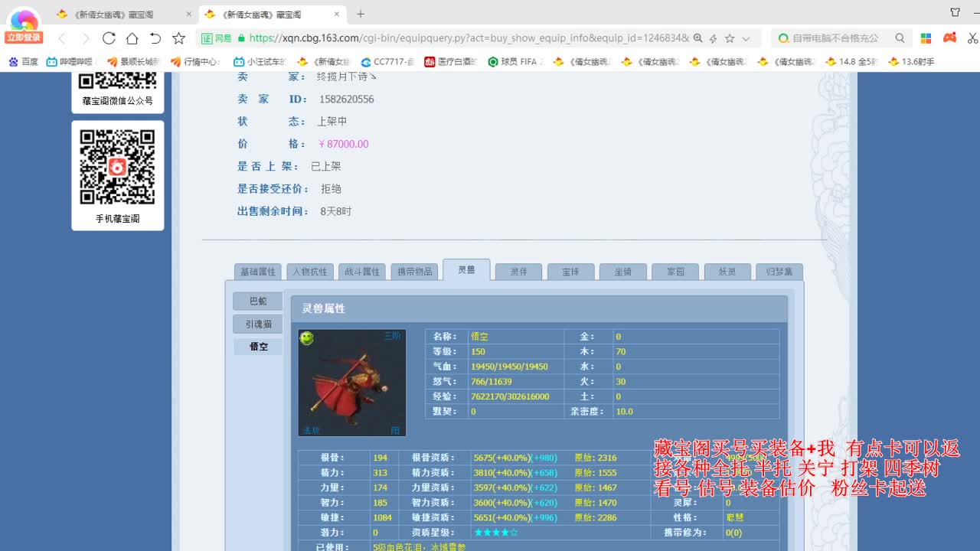Screen dimensions: 980x551
Task: Click inside the address bar URL field
Action: click(459, 37)
